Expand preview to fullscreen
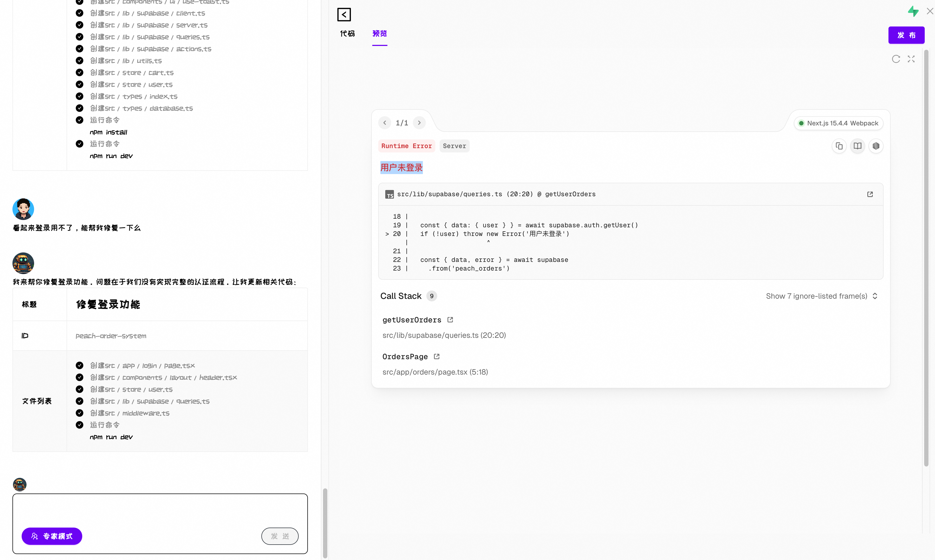This screenshot has height=560, width=935. tap(911, 59)
